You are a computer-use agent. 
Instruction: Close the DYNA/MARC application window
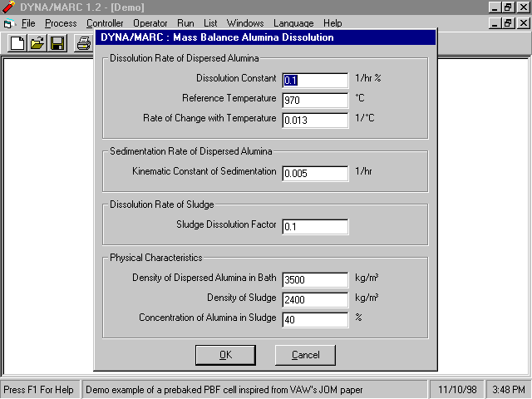(524, 7)
